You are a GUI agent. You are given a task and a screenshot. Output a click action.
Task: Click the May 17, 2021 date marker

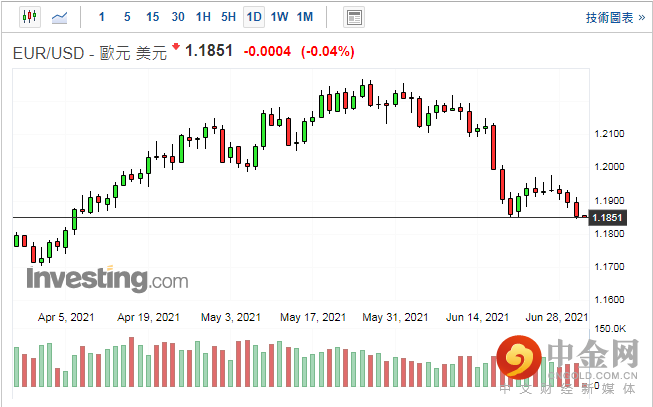pyautogui.click(x=312, y=317)
